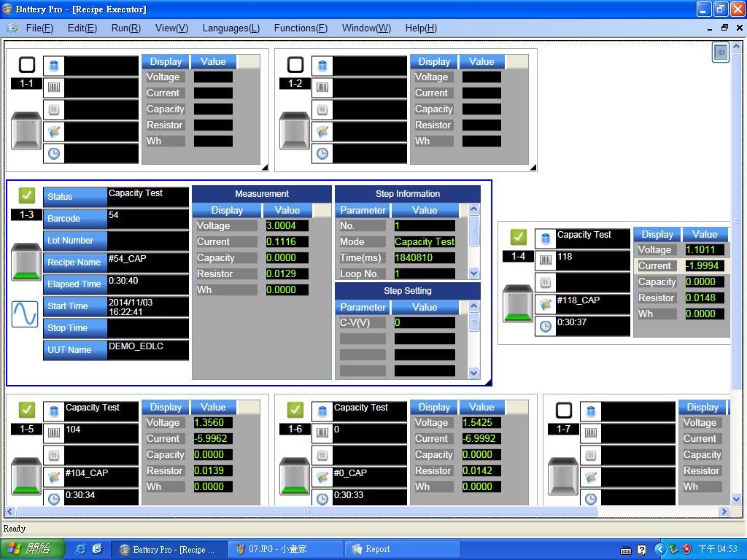Click the lot number icon in channel 1-1

53,109
